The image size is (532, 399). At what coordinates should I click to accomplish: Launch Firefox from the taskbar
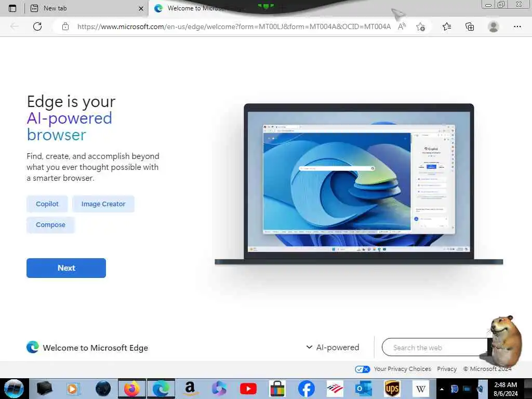[132, 389]
